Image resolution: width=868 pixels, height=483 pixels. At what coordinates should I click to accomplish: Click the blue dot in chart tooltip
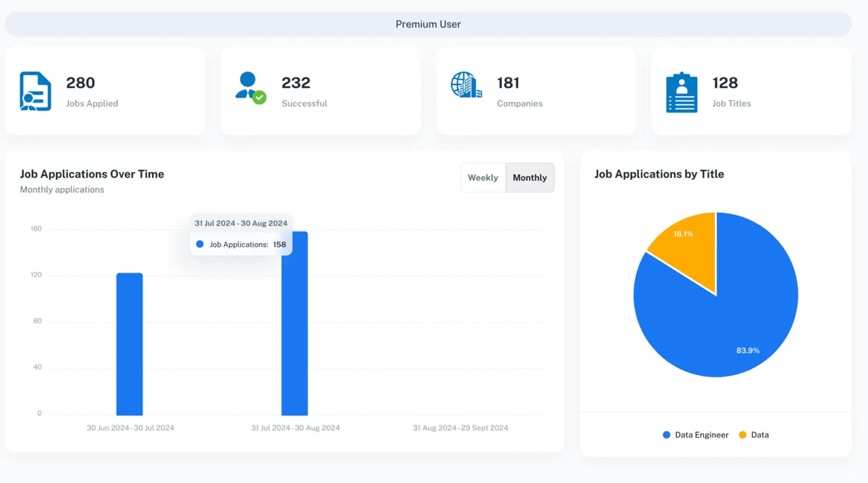pos(200,244)
